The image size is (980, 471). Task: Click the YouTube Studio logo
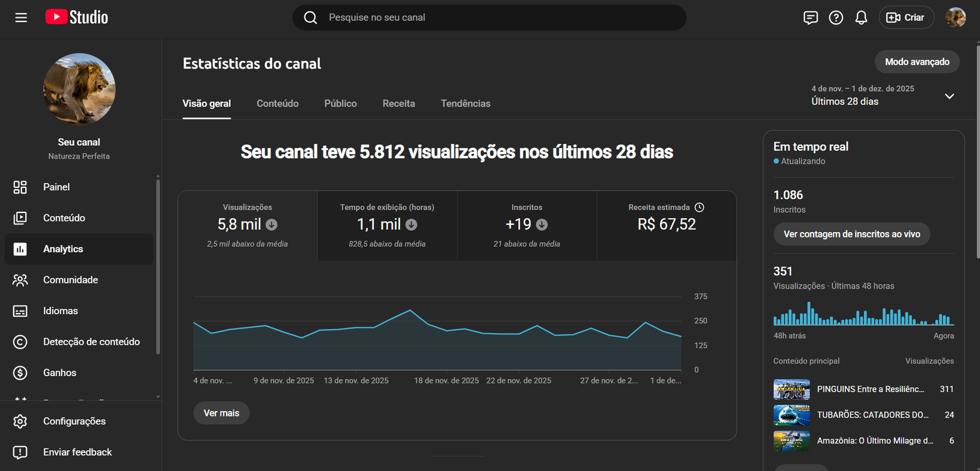tap(77, 17)
